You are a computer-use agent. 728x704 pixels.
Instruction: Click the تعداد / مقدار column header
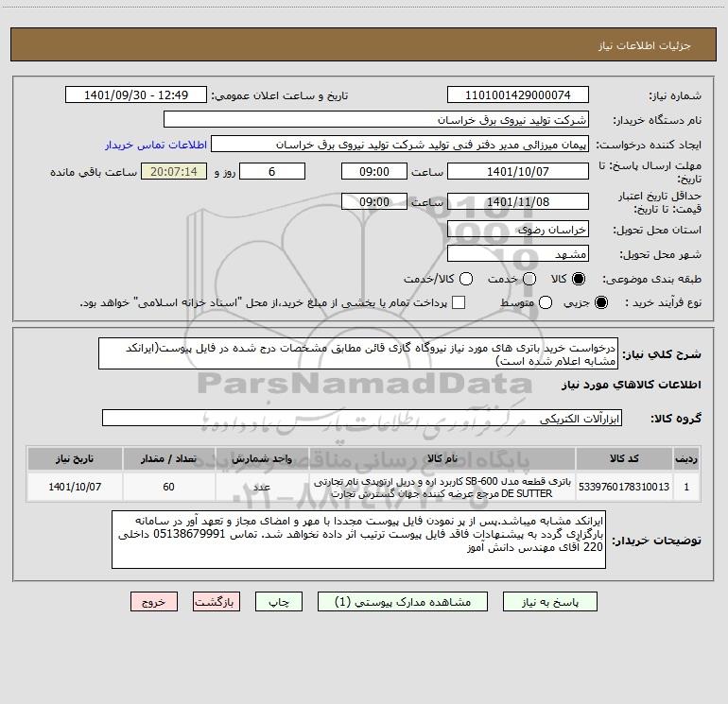(169, 458)
